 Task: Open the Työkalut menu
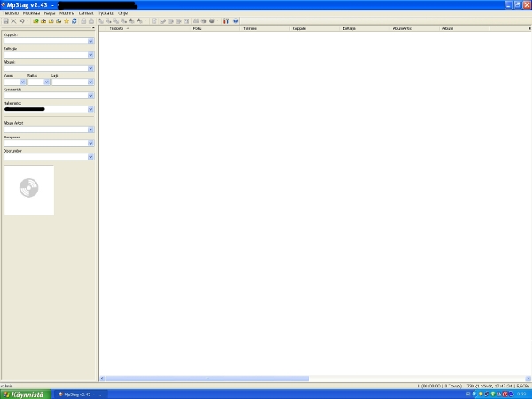coord(106,13)
